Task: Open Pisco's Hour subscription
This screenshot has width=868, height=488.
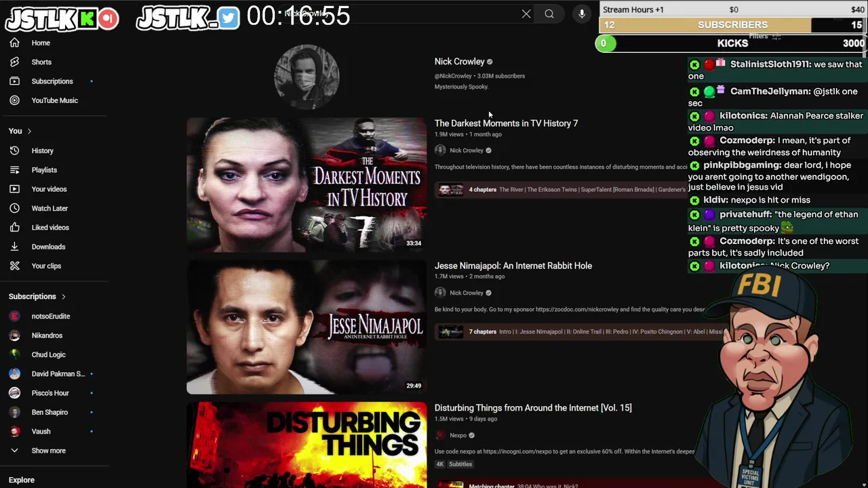Action: pyautogui.click(x=50, y=393)
